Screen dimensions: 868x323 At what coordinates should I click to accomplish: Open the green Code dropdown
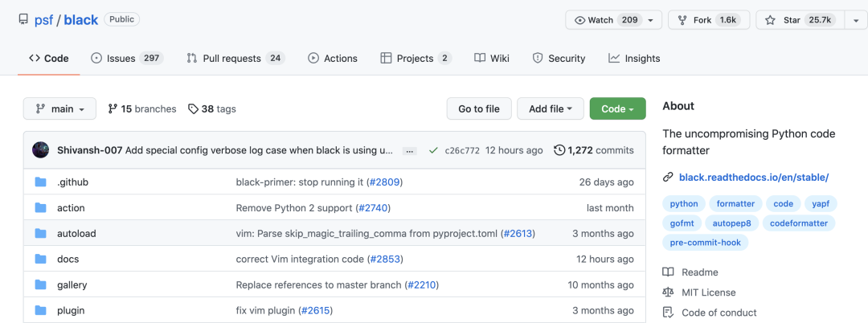pyautogui.click(x=617, y=109)
